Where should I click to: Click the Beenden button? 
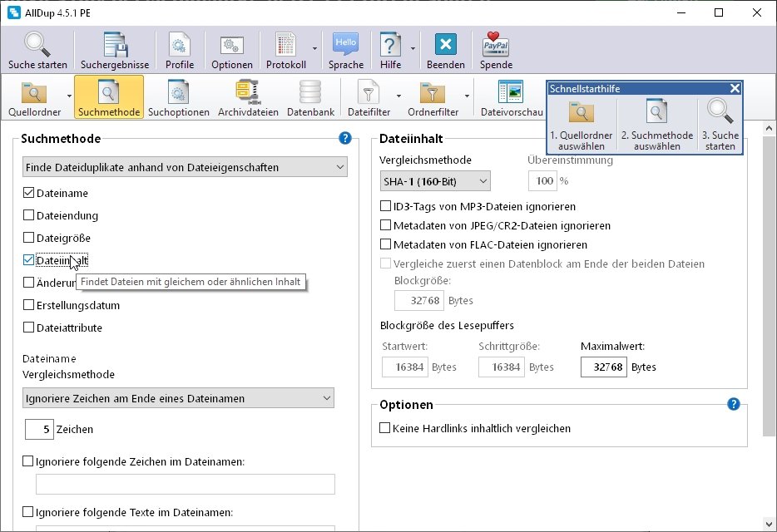(x=445, y=46)
